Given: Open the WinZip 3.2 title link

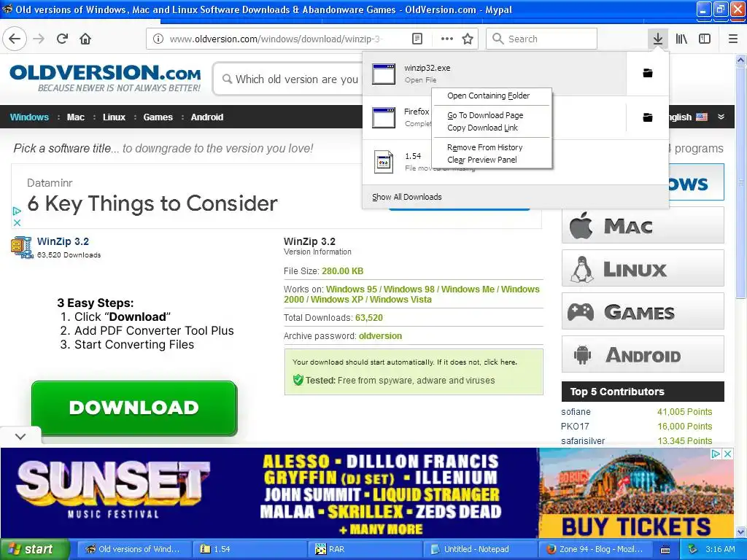Looking at the screenshot, I should pos(63,241).
